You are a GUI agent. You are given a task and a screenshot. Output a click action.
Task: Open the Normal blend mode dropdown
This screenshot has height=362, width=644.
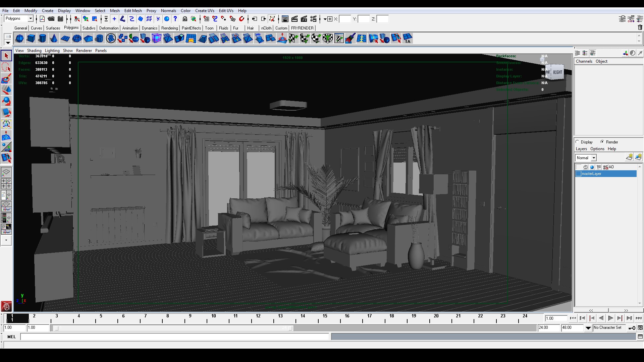point(594,158)
